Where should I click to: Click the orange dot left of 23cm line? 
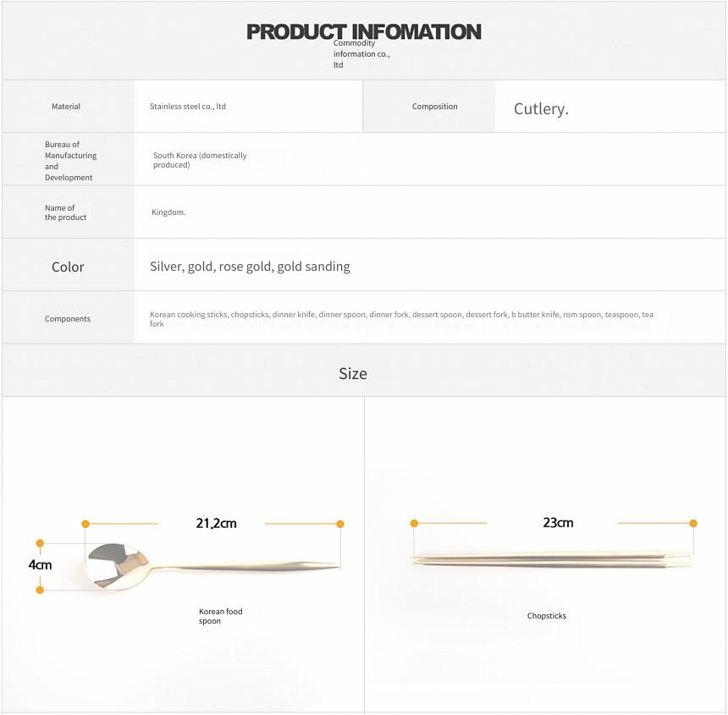(x=414, y=524)
